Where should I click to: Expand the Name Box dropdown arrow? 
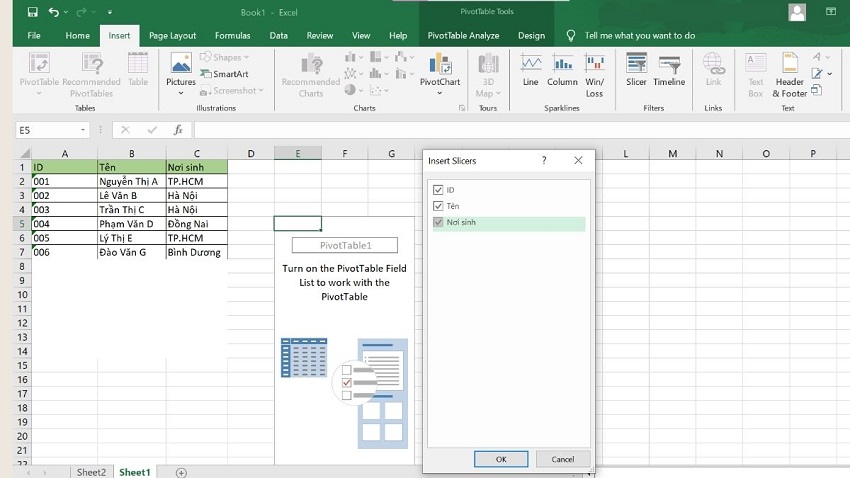tap(83, 130)
